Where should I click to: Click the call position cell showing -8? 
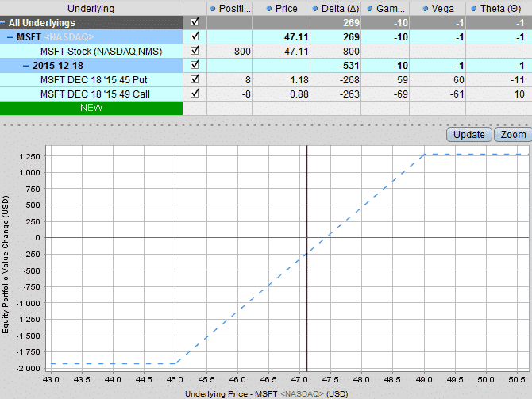[229, 94]
